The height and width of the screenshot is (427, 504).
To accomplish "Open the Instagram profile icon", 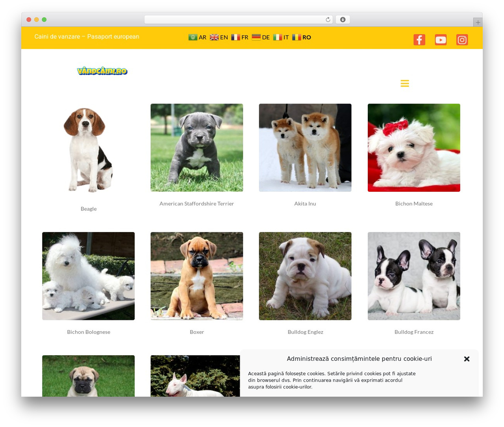I will click(x=462, y=40).
